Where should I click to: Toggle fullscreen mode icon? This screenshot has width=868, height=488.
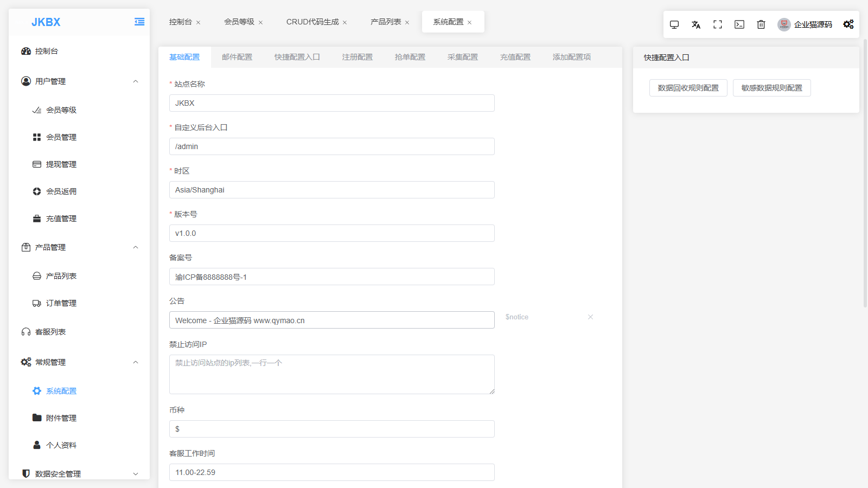click(x=718, y=24)
